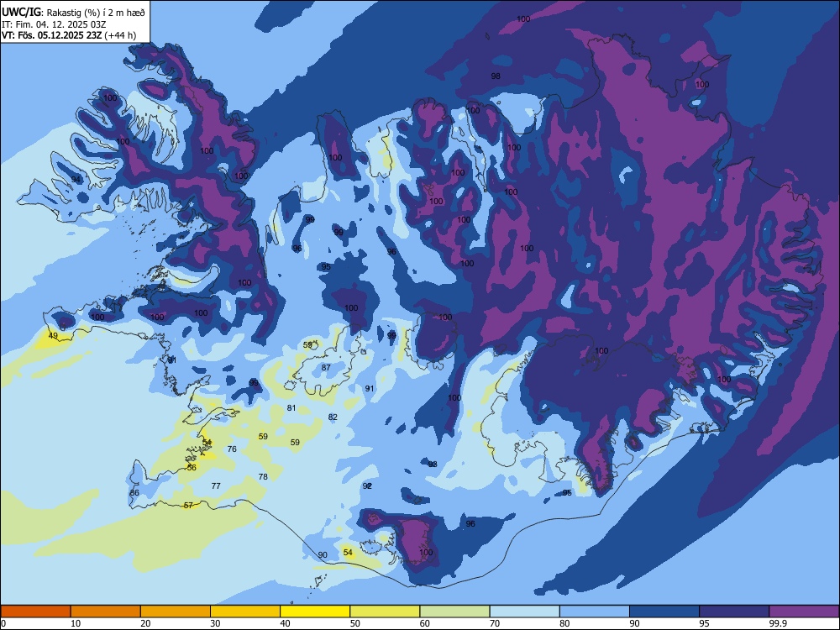Click the '98' humidity value over the northern sea
The width and height of the screenshot is (840, 630).
click(x=496, y=76)
